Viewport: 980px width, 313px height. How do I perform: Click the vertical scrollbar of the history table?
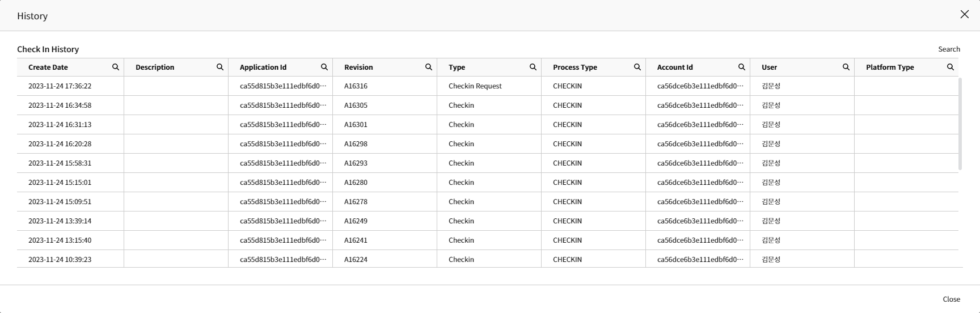(960, 124)
